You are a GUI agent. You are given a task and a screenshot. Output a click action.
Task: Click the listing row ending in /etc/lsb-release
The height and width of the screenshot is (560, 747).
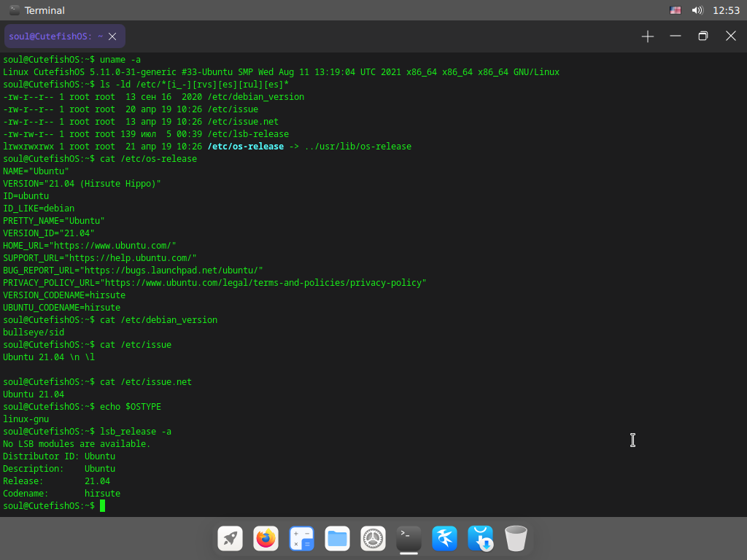point(146,134)
